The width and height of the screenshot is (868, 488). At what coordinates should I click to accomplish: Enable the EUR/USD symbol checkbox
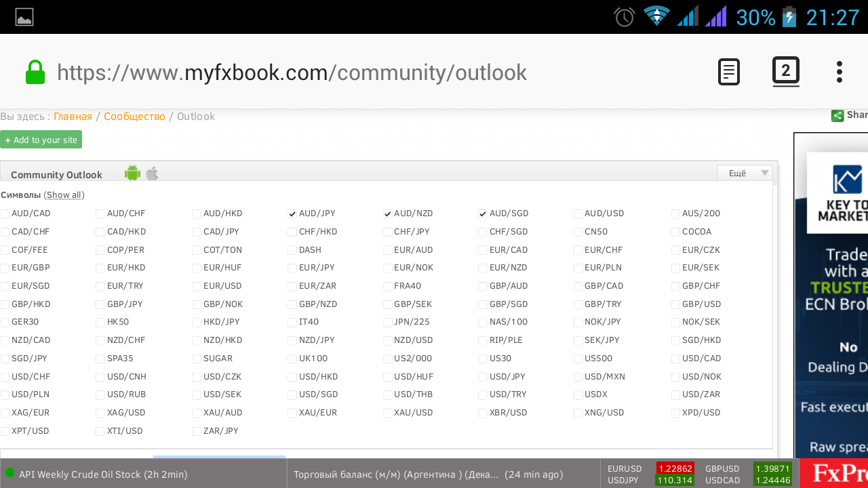tap(197, 287)
